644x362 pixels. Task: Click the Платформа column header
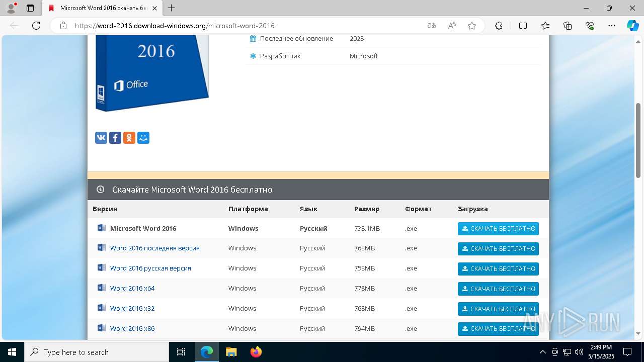pyautogui.click(x=248, y=209)
